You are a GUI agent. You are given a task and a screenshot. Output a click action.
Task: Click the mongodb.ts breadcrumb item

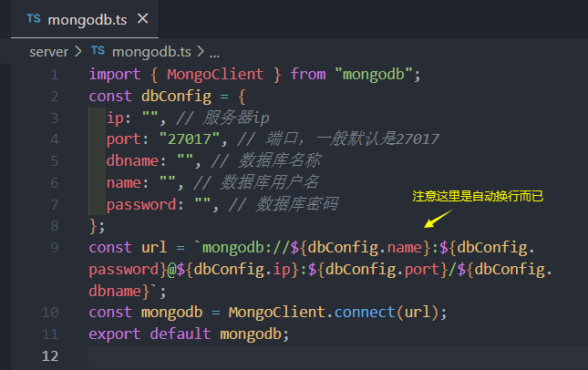coord(151,52)
